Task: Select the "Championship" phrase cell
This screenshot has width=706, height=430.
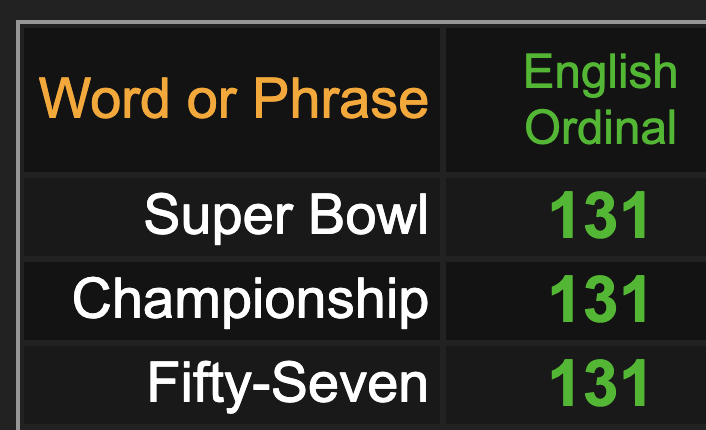Action: point(232,301)
